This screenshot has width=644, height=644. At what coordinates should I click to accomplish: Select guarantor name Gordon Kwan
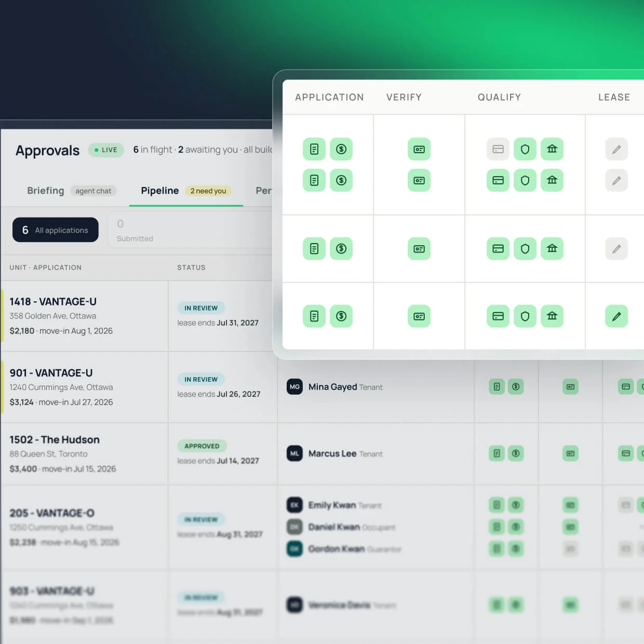tap(337, 548)
